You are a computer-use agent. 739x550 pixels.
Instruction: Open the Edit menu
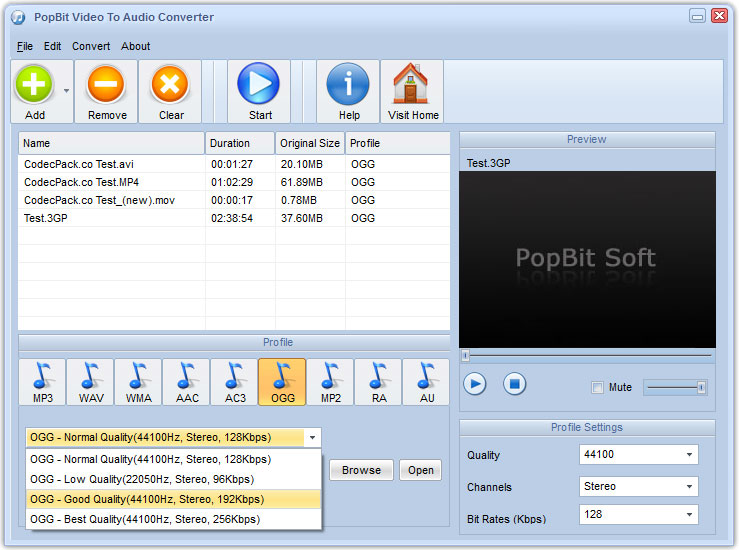(52, 46)
